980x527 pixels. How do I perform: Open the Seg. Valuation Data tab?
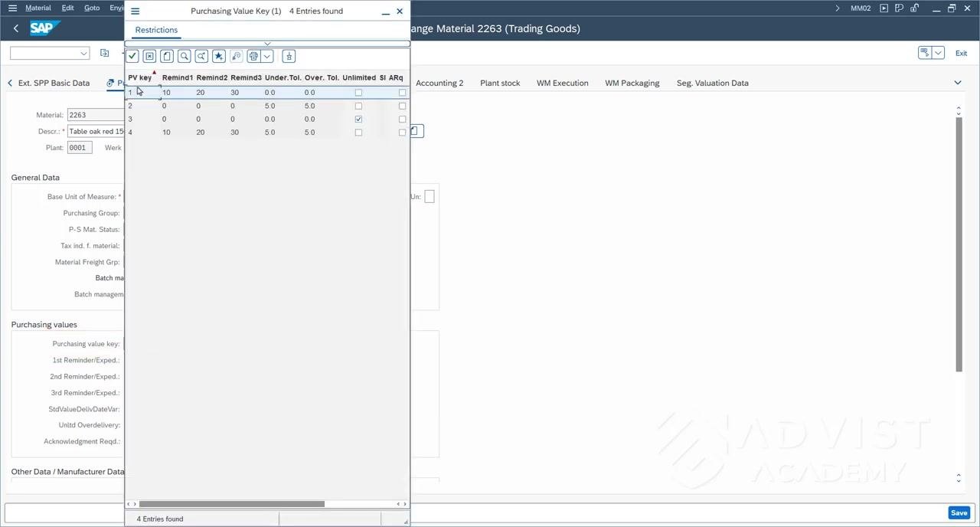click(713, 83)
